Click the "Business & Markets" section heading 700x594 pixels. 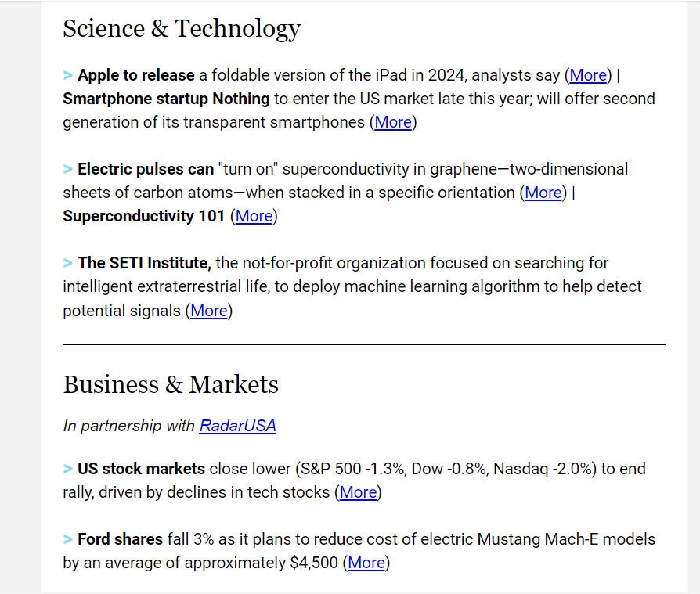171,384
